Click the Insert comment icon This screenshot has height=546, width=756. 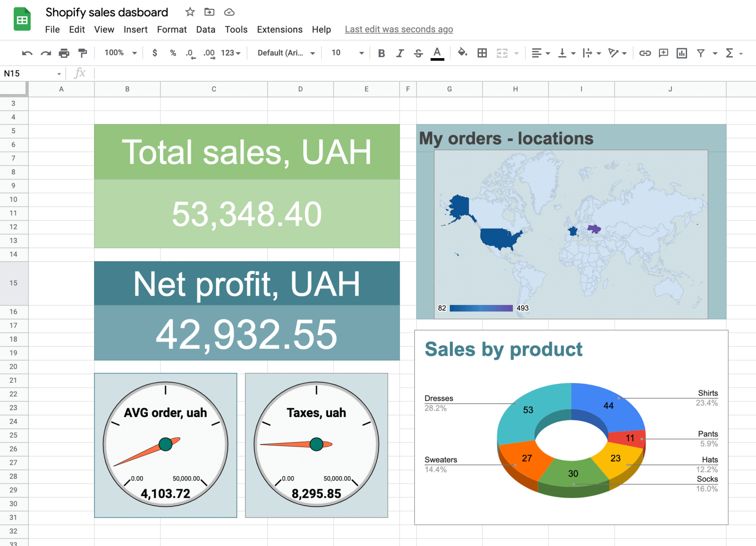pyautogui.click(x=663, y=53)
